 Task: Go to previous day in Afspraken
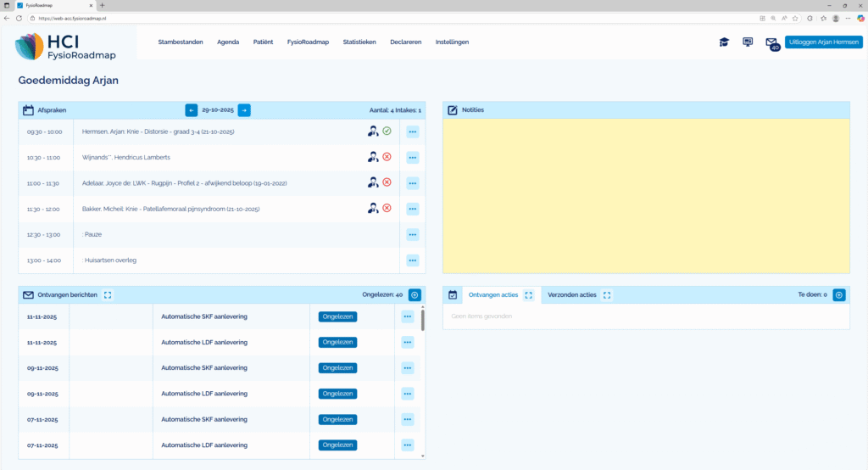(x=192, y=110)
